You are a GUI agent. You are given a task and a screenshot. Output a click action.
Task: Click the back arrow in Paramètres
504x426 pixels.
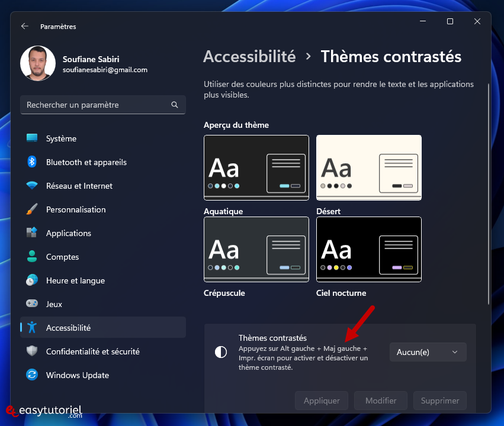tap(25, 26)
